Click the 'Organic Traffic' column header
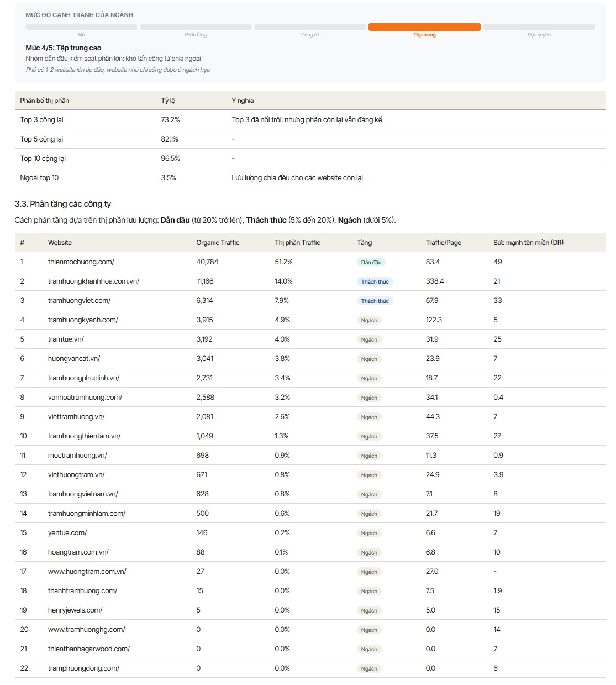Image resolution: width=616 pixels, height=685 pixels. click(x=218, y=243)
